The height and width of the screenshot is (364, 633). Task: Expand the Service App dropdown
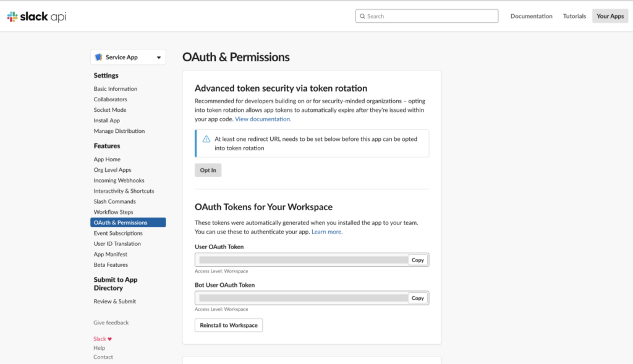[x=159, y=57]
